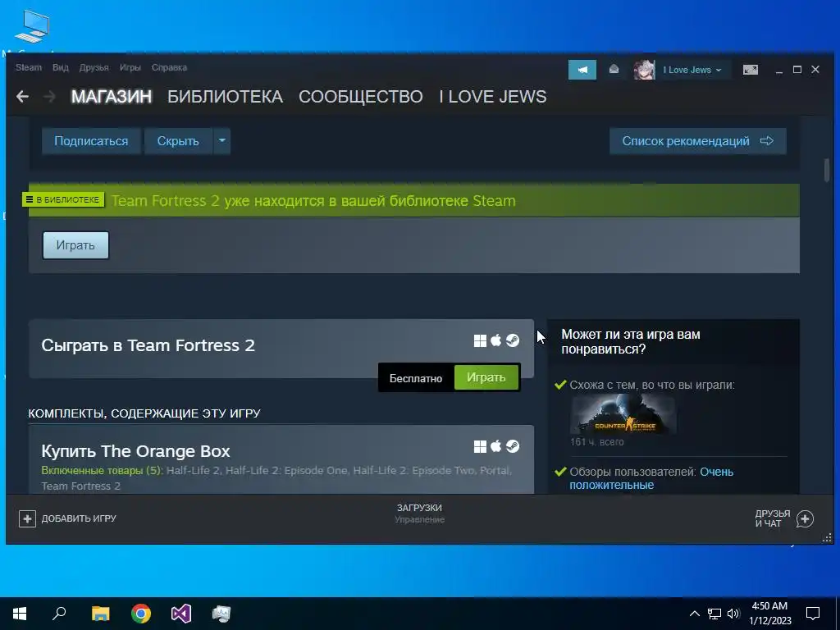Screen dimensions: 840x630
Task: Click the plus icon beside Добавить игру
Action: (x=27, y=518)
